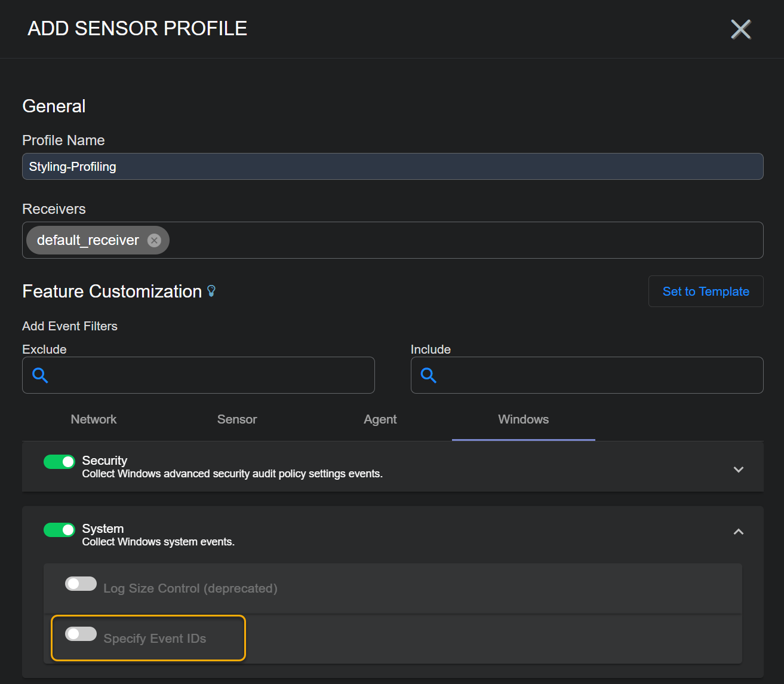Enable Log Size Control (deprecated) toggle
This screenshot has height=684, width=784.
pos(81,584)
